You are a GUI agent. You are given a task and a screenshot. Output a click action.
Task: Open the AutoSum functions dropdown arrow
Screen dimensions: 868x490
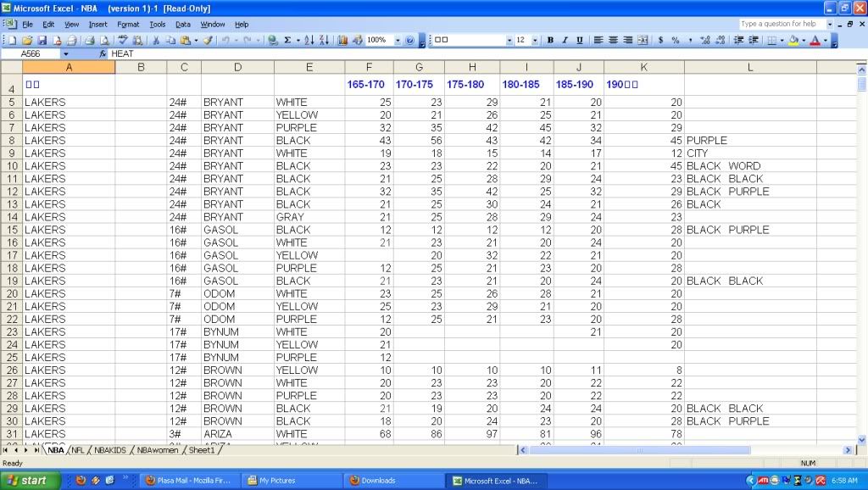point(298,40)
